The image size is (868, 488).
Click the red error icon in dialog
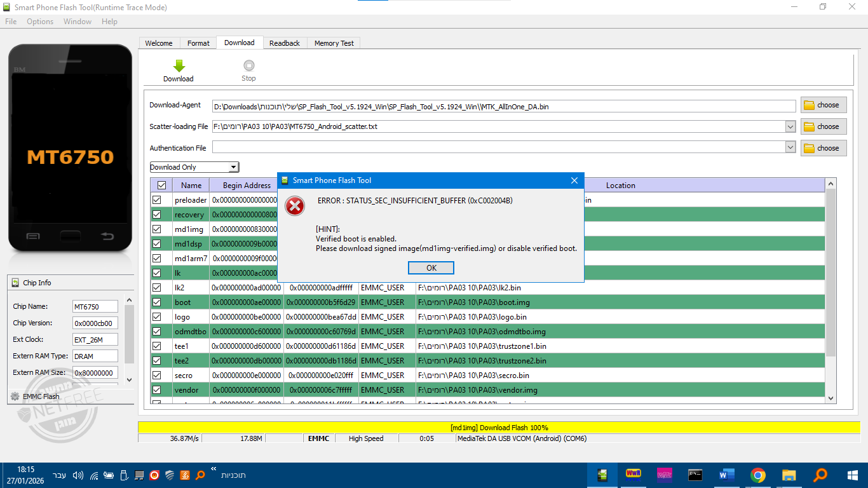(295, 206)
